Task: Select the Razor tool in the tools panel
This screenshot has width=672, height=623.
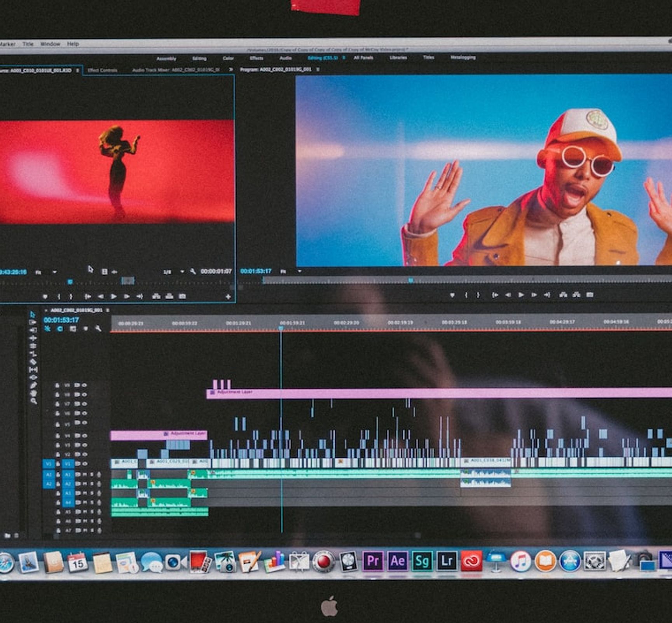Action: [33, 362]
